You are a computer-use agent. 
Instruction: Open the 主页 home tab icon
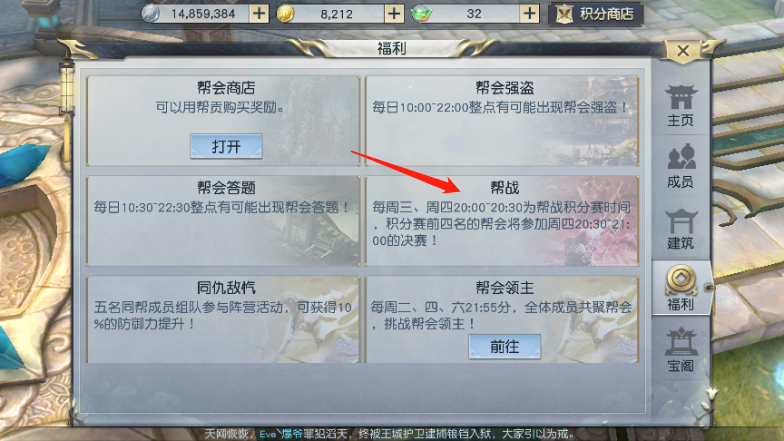[x=680, y=104]
